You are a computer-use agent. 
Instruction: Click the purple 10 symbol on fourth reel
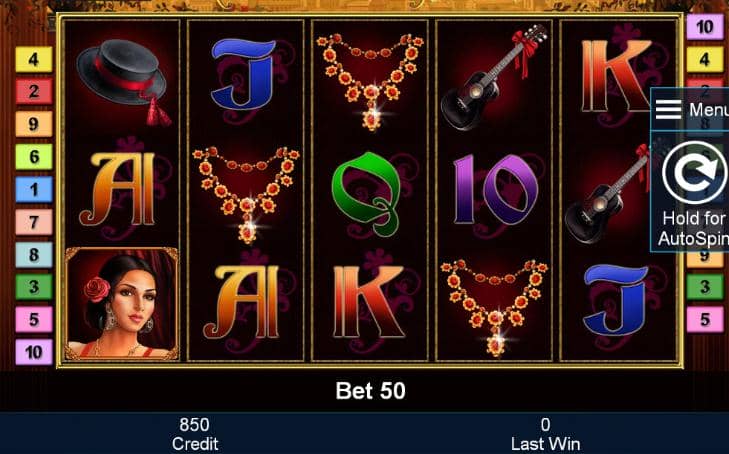495,190
